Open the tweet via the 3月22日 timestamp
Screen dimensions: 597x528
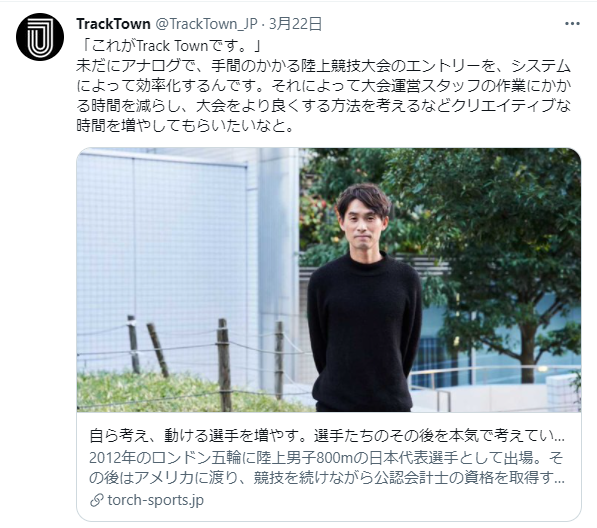pyautogui.click(x=296, y=24)
